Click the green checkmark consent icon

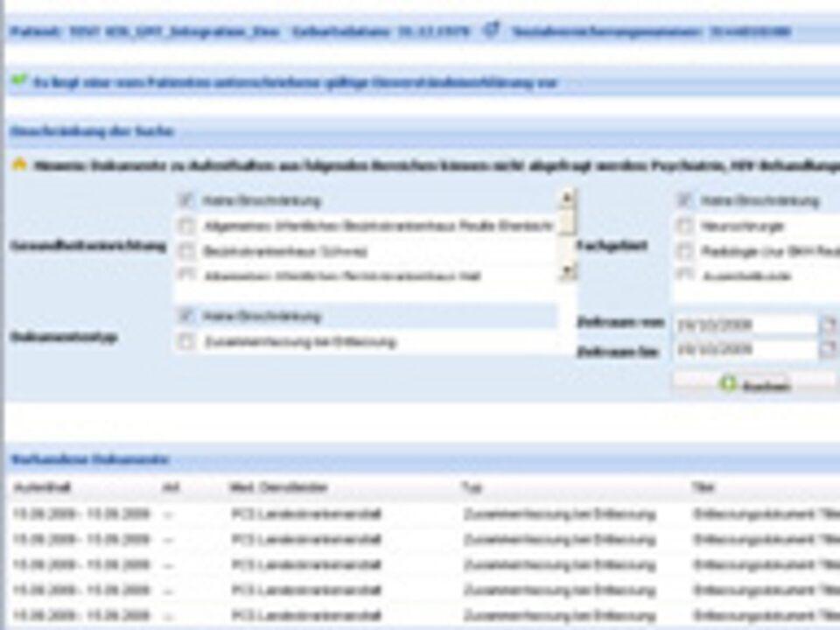pyautogui.click(x=19, y=81)
